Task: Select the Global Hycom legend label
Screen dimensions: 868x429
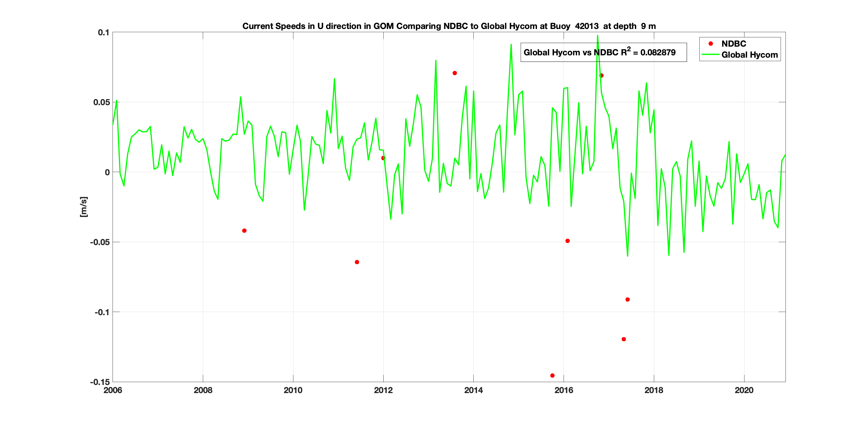Action: tap(749, 55)
